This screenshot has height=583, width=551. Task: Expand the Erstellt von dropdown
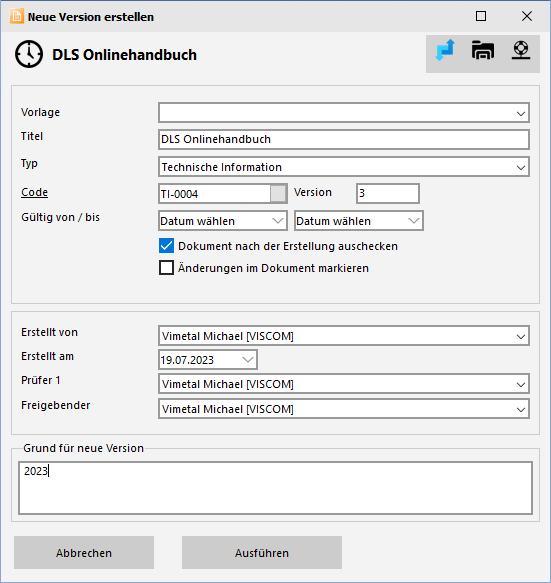point(521,336)
